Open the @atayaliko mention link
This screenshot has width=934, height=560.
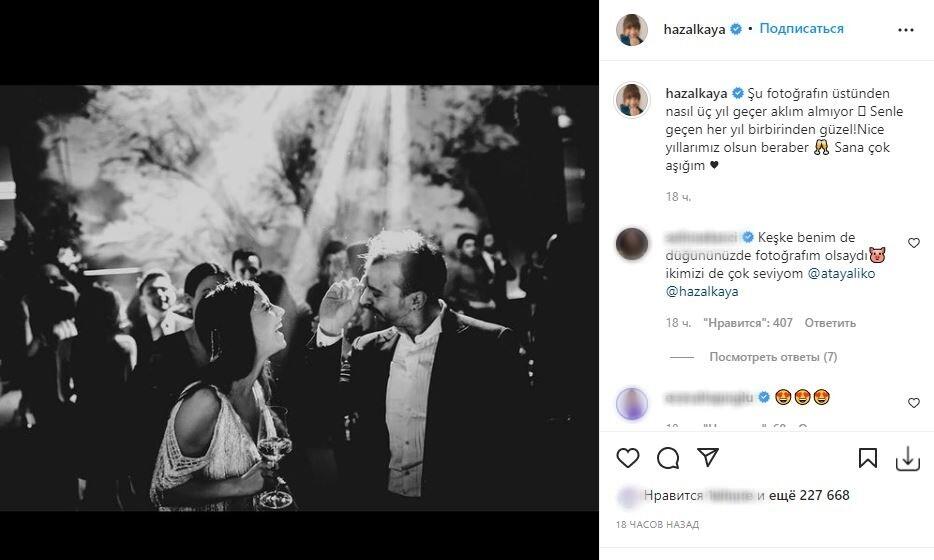[x=842, y=273]
